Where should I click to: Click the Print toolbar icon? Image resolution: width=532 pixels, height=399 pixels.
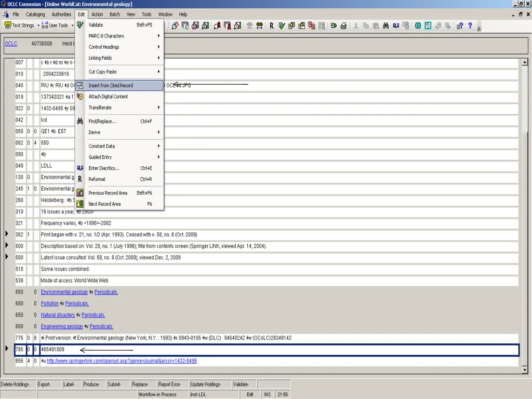(x=343, y=25)
